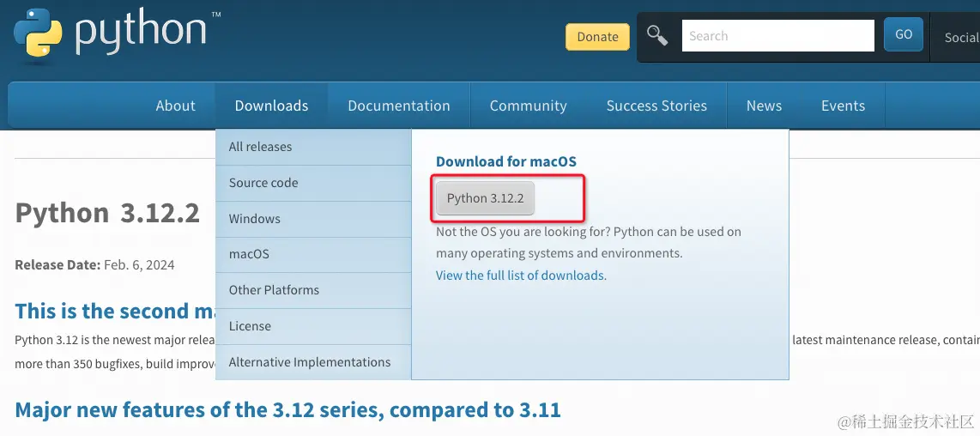Viewport: 980px width, 436px height.
Task: Click the GO search button
Action: pyautogui.click(x=903, y=34)
